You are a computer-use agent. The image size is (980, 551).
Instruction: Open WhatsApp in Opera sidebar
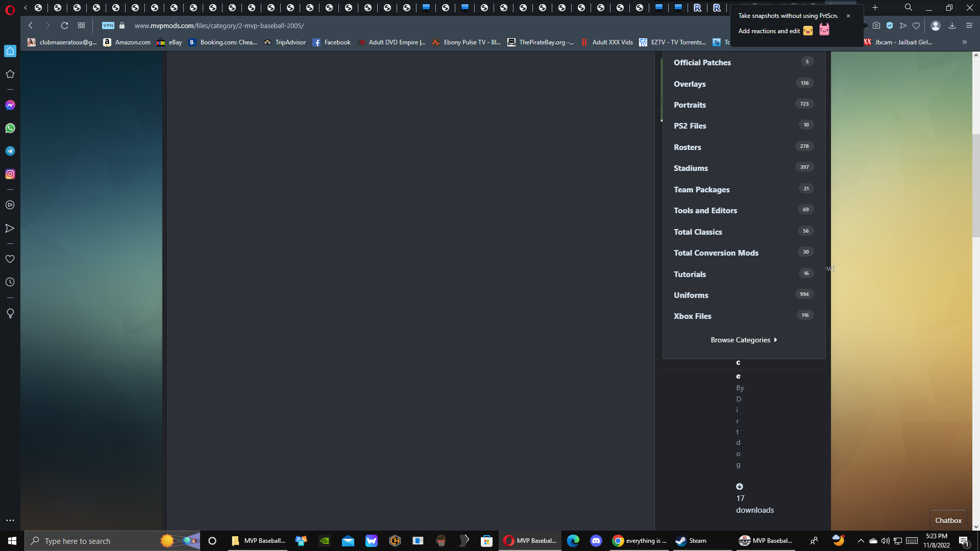(10, 128)
